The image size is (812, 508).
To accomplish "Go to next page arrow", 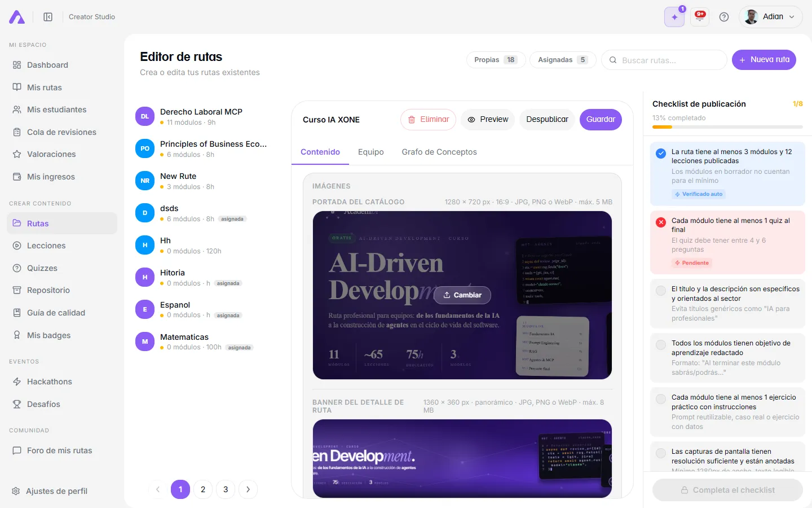I will [248, 489].
